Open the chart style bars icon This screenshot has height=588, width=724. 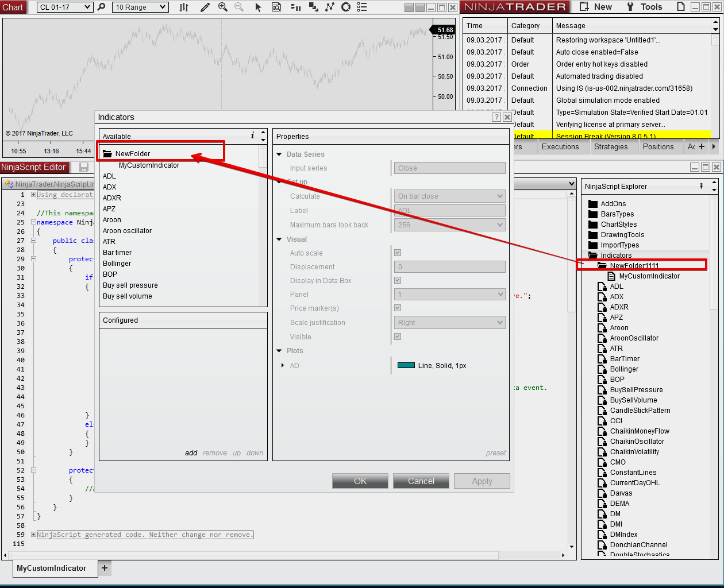(x=184, y=7)
